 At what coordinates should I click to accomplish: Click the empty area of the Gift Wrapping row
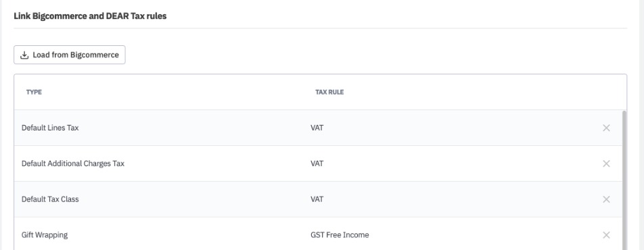(x=484, y=235)
